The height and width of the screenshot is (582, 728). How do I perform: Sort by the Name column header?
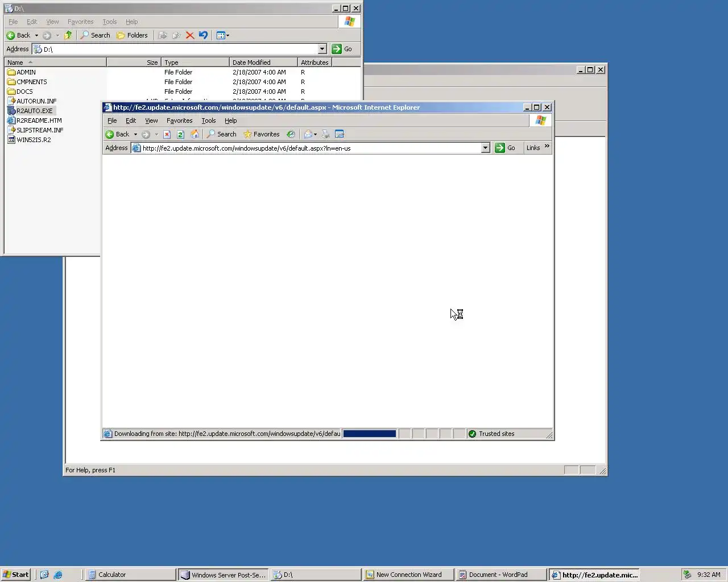(x=55, y=63)
